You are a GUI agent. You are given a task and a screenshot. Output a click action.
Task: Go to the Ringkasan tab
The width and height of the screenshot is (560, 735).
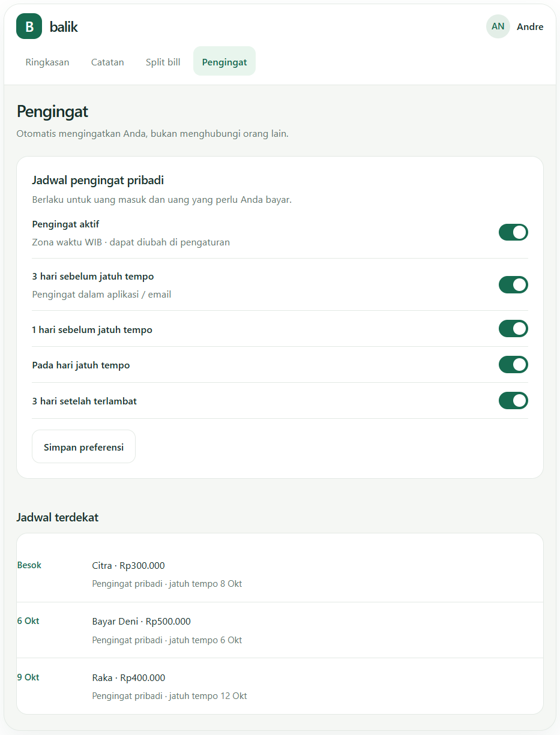click(x=47, y=62)
